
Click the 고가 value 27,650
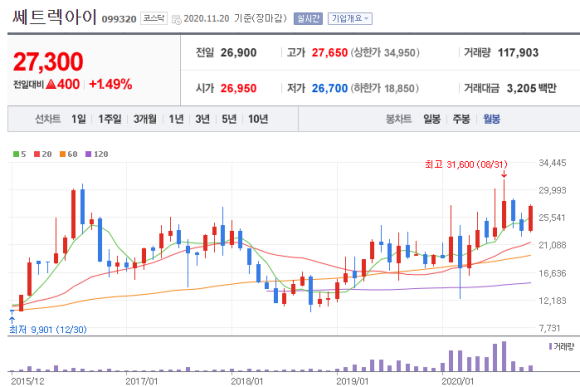330,53
